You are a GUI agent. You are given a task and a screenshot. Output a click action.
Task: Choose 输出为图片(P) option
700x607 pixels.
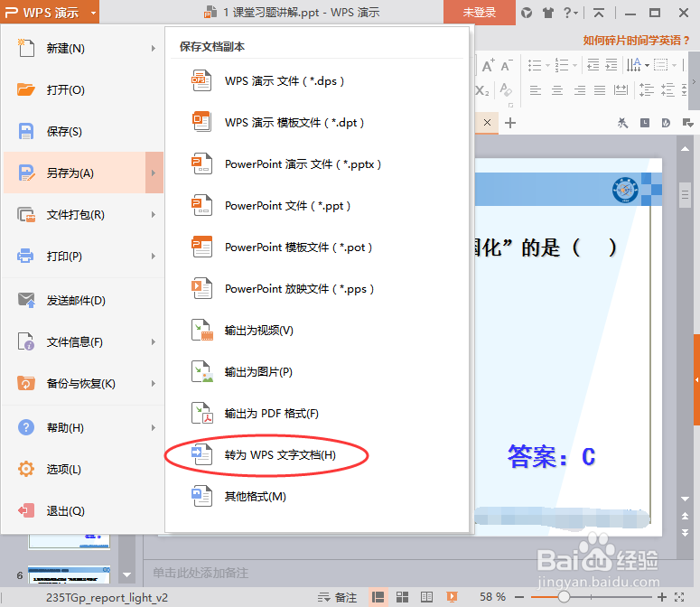(x=317, y=371)
